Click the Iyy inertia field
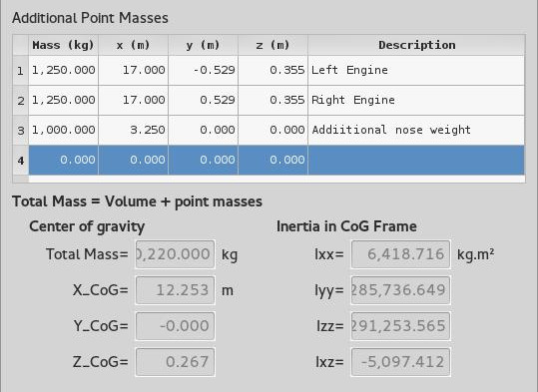538x392 pixels. click(400, 290)
